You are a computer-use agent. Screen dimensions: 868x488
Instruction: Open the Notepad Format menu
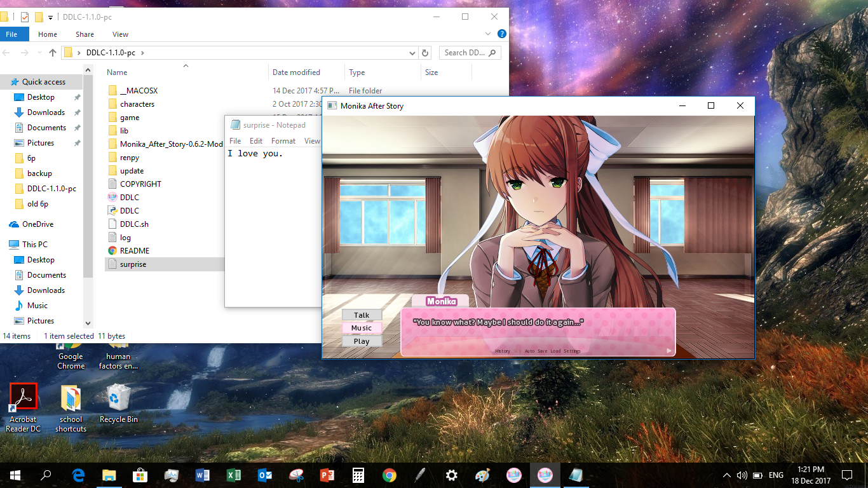click(283, 141)
